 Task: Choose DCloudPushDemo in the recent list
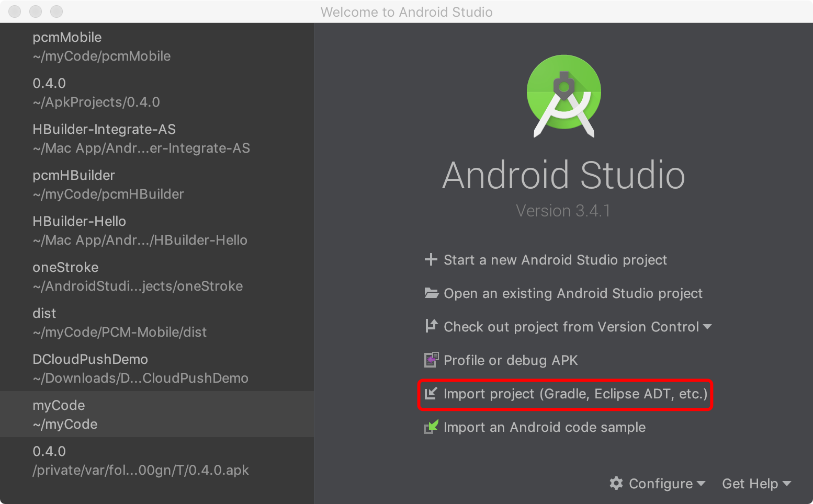[157, 368]
